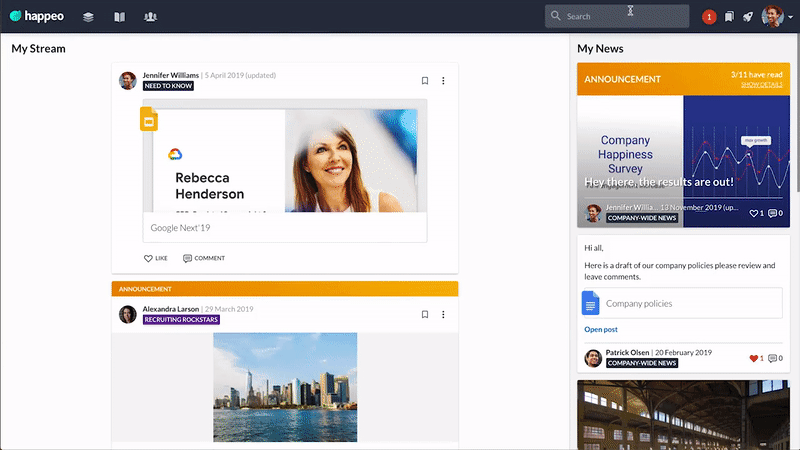Open the Google Next'19 attachment title
The height and width of the screenshot is (450, 800).
click(x=180, y=228)
